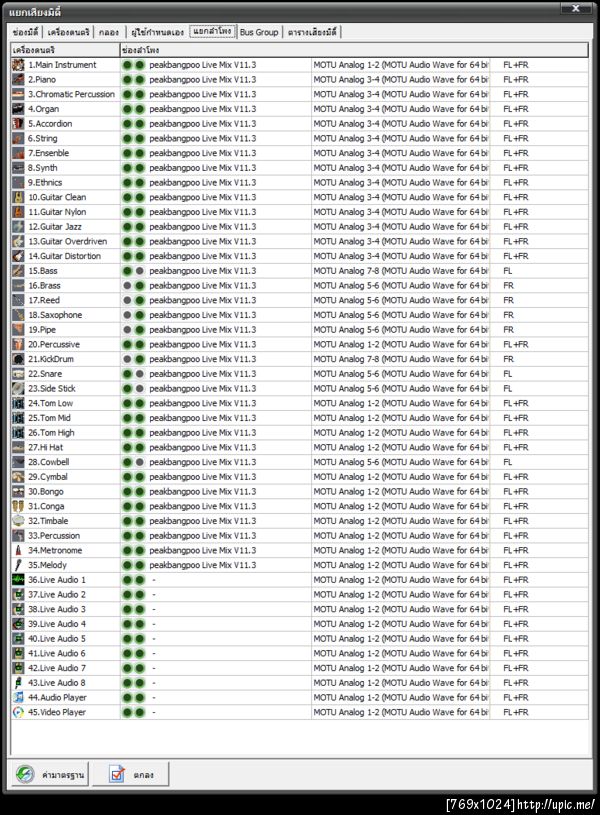Click the Video Player icon
This screenshot has height=815, width=600.
click(x=18, y=712)
